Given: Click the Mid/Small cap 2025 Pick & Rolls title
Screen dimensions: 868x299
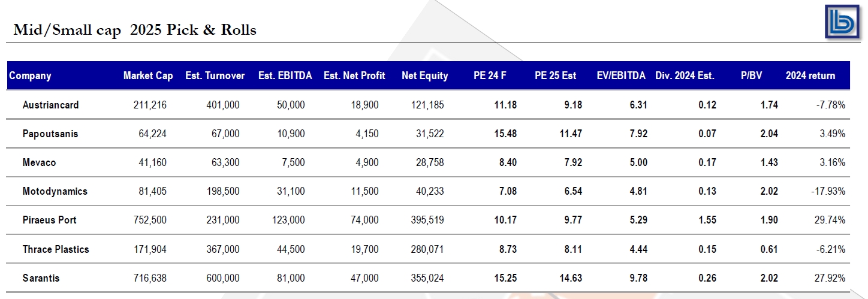Looking at the screenshot, I should tap(135, 29).
